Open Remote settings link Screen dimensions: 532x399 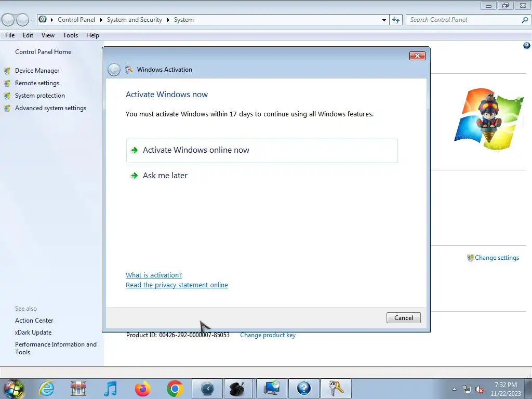pos(37,83)
